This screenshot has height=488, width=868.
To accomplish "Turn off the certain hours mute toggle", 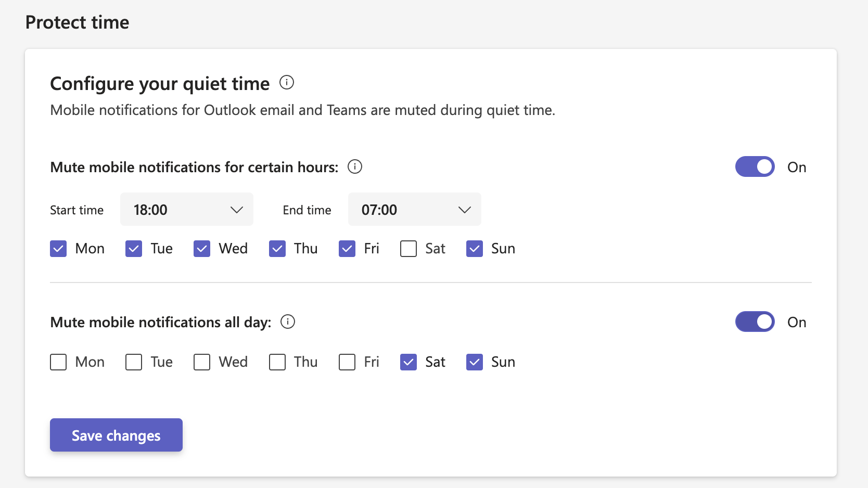I will (755, 167).
